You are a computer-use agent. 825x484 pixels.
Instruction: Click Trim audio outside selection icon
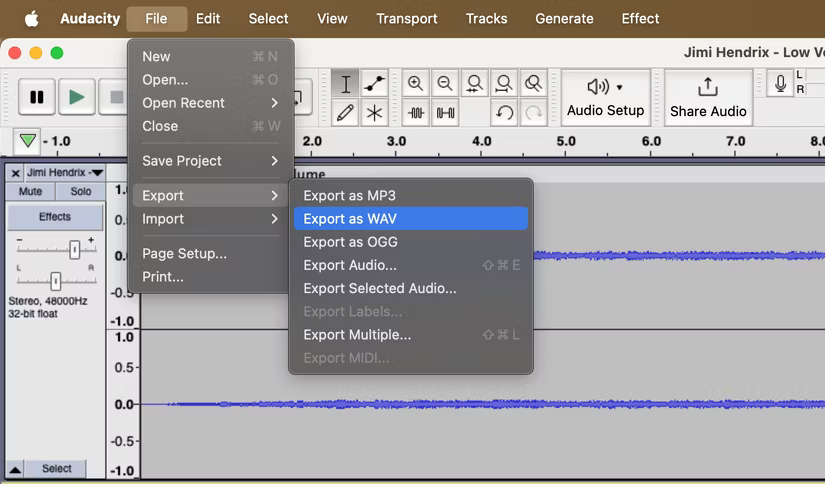(416, 113)
